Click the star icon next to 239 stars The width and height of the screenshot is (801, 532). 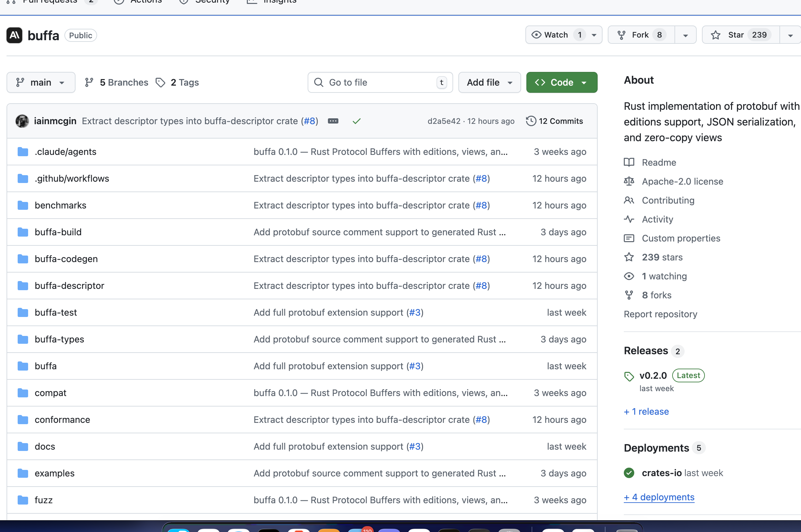(x=629, y=257)
